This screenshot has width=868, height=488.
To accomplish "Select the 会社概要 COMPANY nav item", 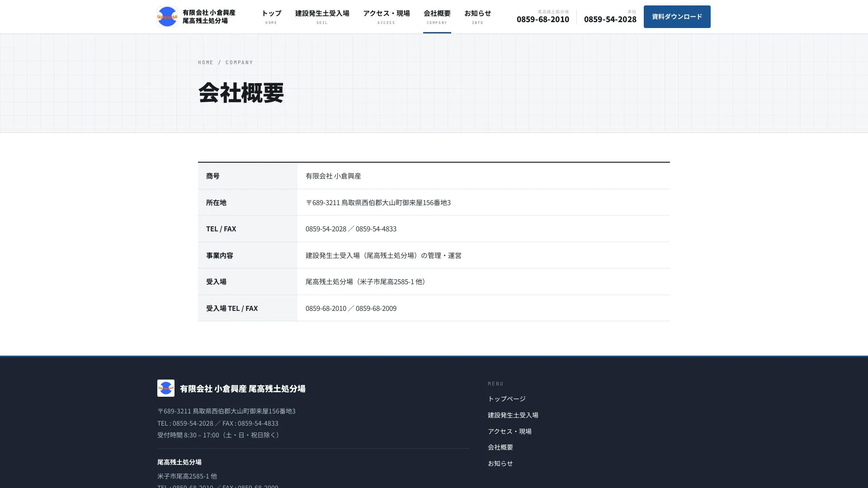I will (x=437, y=17).
